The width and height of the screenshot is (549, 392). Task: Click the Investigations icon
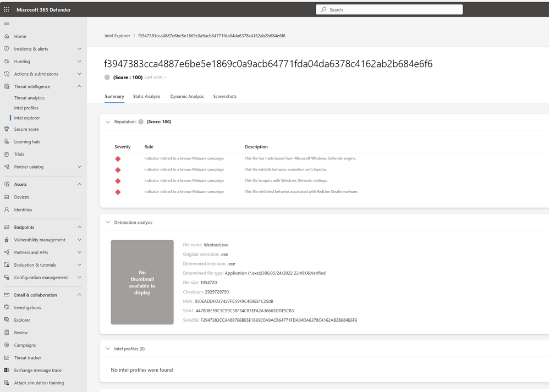(7, 307)
